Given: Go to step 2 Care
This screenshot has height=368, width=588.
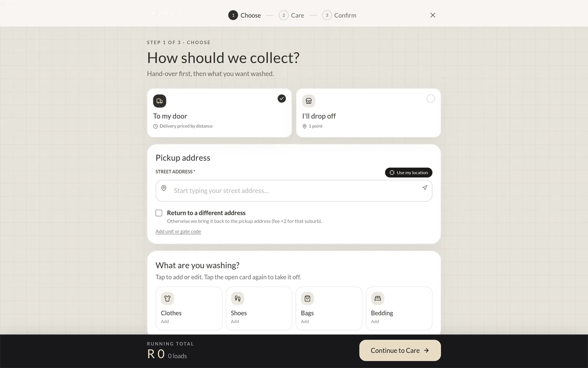Looking at the screenshot, I should pos(291,15).
